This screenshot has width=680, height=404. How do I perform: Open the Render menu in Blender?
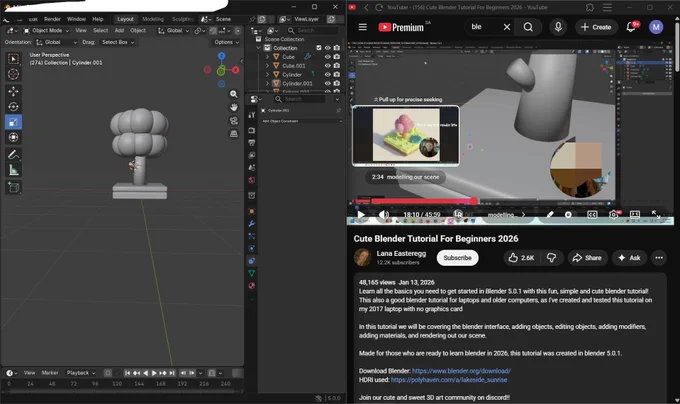52,19
